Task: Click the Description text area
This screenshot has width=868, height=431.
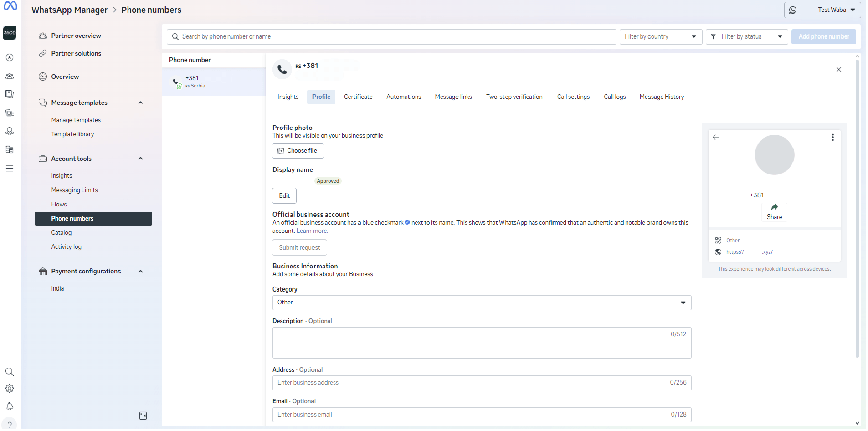Action: point(482,343)
